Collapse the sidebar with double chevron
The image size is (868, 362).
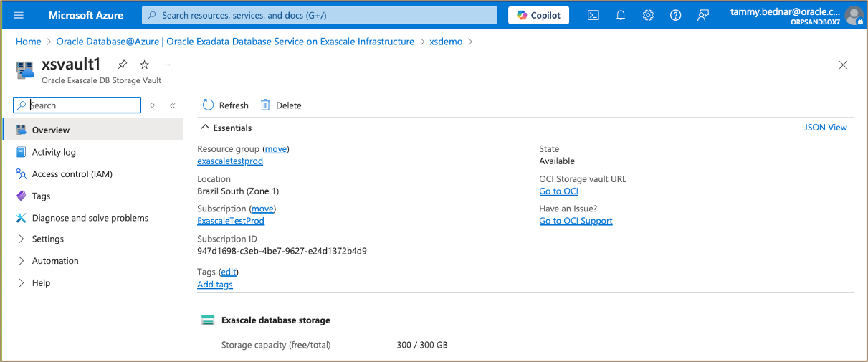[173, 105]
